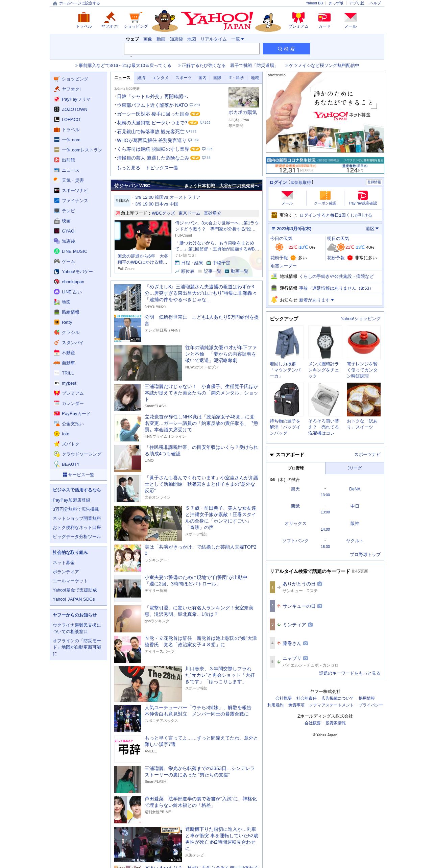434x868 pixels.
Task: Select the スポーツ news tab
Action: (x=183, y=78)
